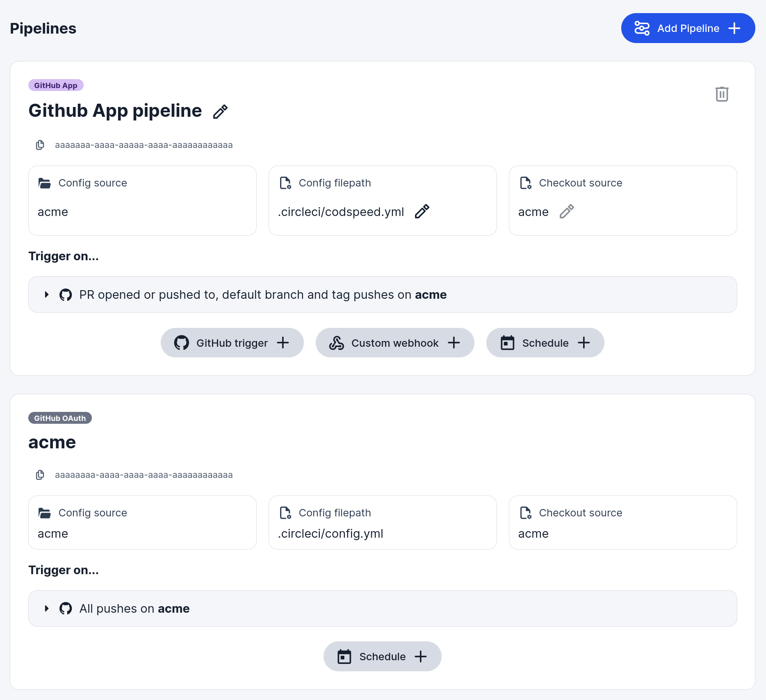Copy the acme OAuth pipeline ID
The image size is (766, 700).
[x=40, y=475]
